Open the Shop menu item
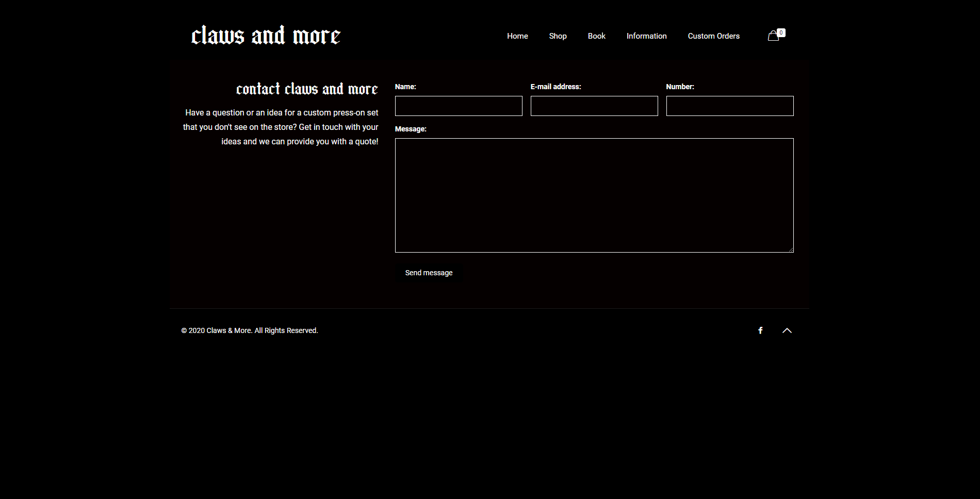This screenshot has width=980, height=499. pyautogui.click(x=558, y=36)
